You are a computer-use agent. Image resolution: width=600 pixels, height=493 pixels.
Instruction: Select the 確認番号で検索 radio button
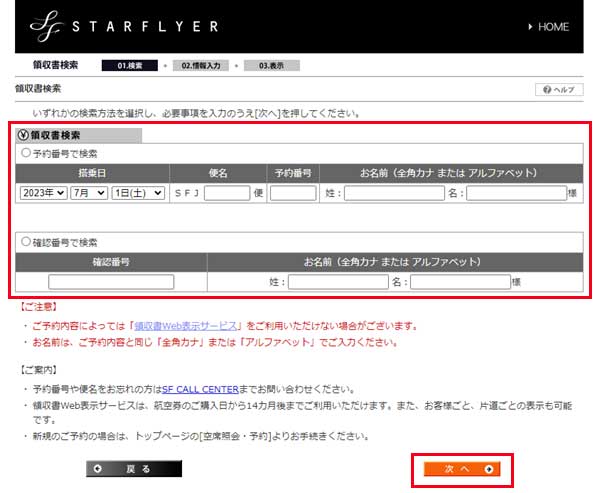coord(26,242)
